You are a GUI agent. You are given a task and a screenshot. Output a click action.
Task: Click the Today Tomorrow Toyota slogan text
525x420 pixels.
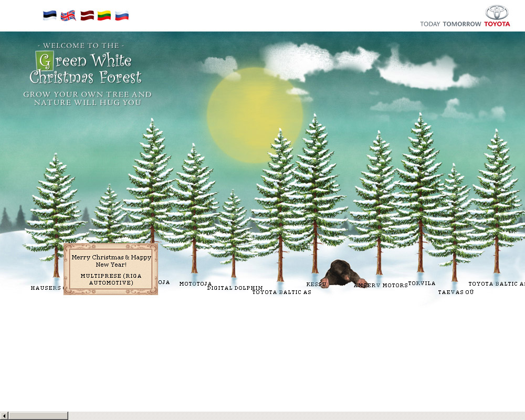click(465, 24)
